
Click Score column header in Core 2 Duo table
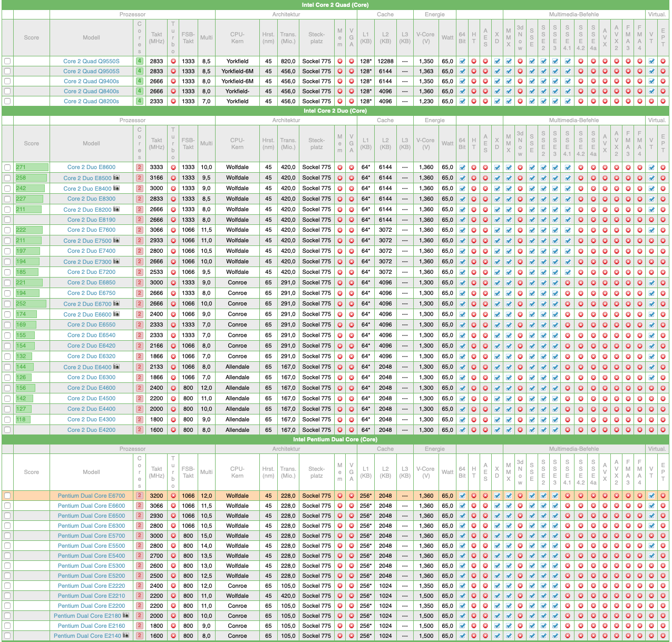tap(32, 143)
